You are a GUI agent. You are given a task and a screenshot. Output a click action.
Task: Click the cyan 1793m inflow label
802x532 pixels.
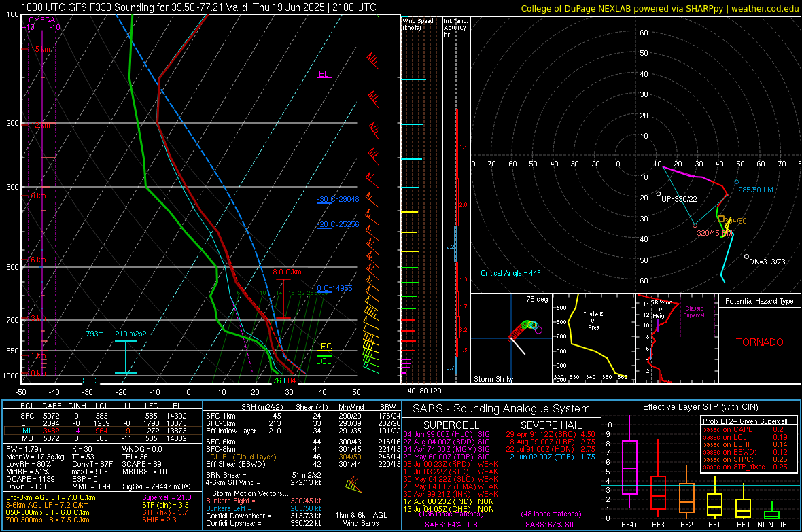click(92, 334)
